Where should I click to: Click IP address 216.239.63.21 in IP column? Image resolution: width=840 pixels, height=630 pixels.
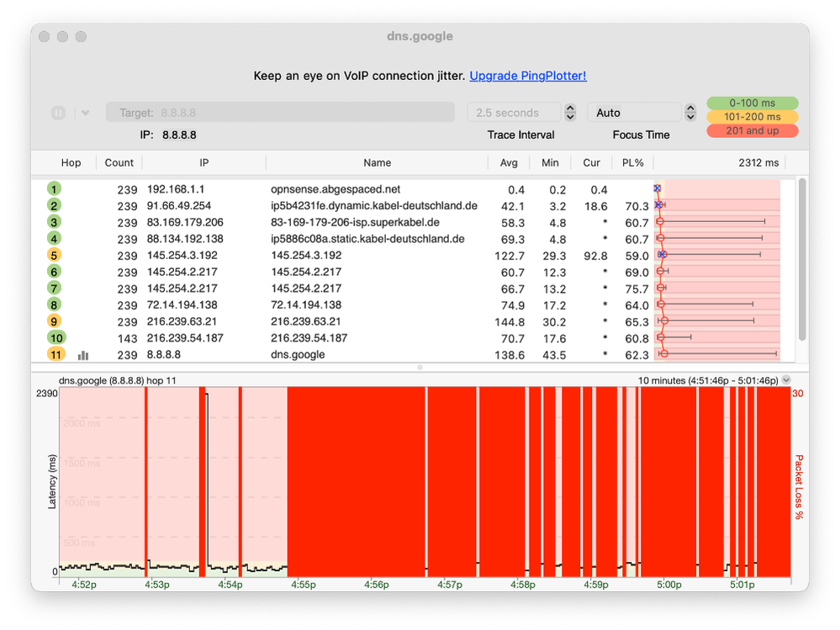point(182,321)
